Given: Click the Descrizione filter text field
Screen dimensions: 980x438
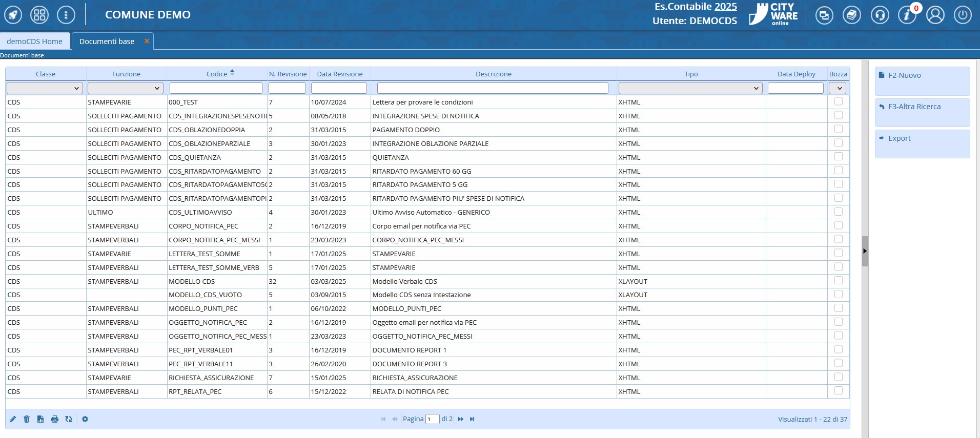Looking at the screenshot, I should (x=493, y=88).
